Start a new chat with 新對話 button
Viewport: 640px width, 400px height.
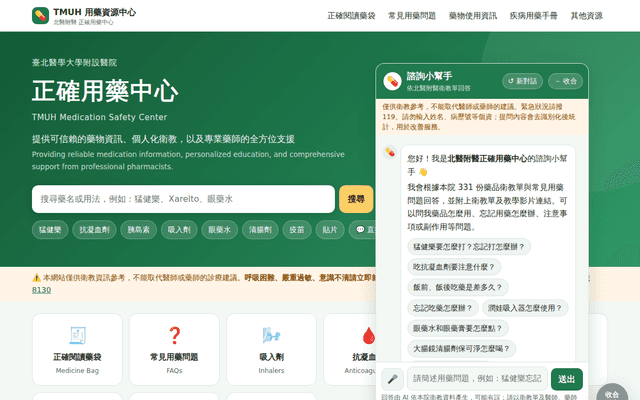click(522, 81)
